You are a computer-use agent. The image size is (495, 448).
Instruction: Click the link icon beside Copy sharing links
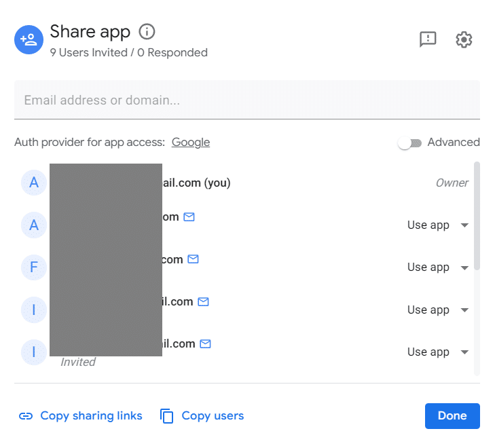coord(26,416)
